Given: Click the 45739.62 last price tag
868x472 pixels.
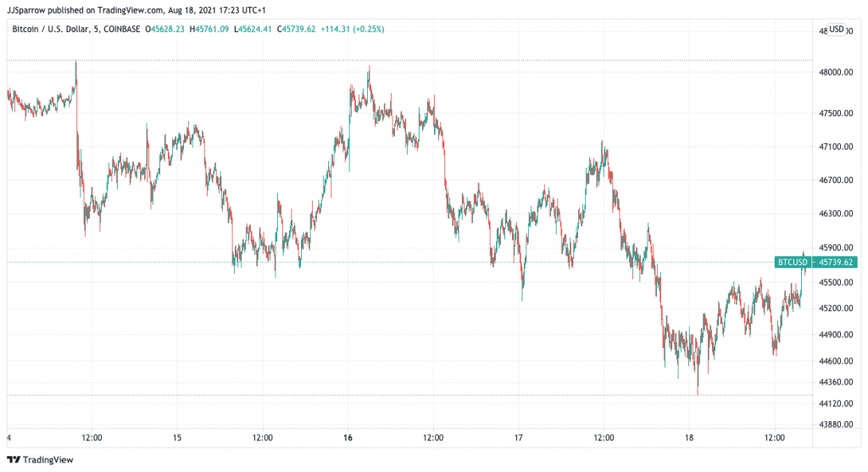Looking at the screenshot, I should coord(836,263).
